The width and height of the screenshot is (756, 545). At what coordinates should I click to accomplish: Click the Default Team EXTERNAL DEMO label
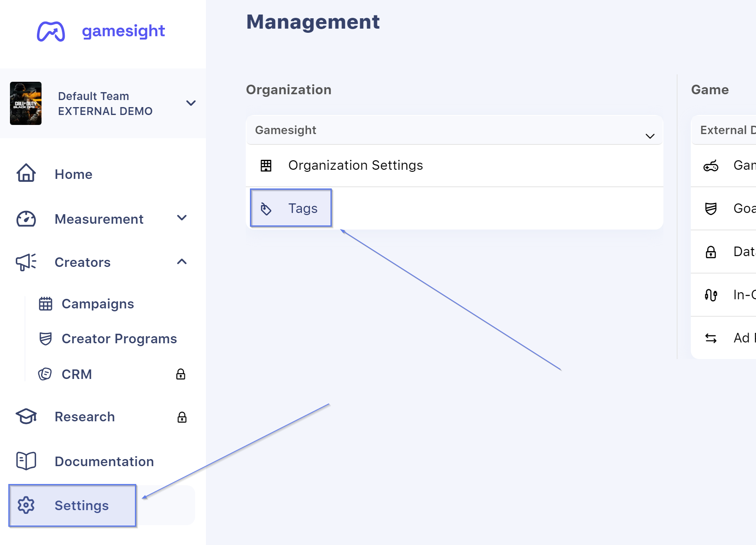(x=105, y=104)
